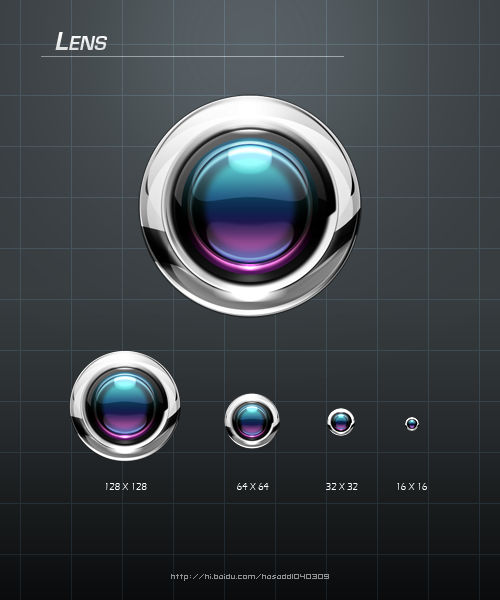
Task: Pick the 32 X 32 lens icon
Action: click(x=341, y=422)
